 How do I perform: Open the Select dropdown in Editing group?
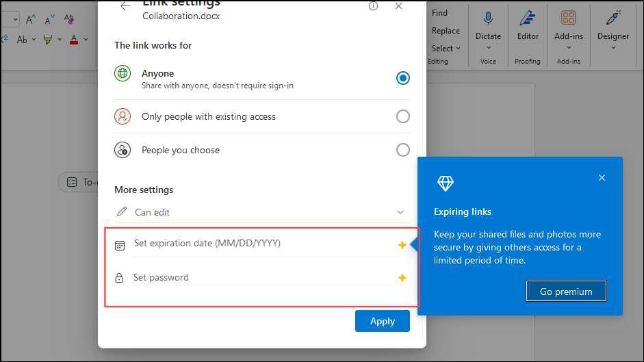[446, 49]
